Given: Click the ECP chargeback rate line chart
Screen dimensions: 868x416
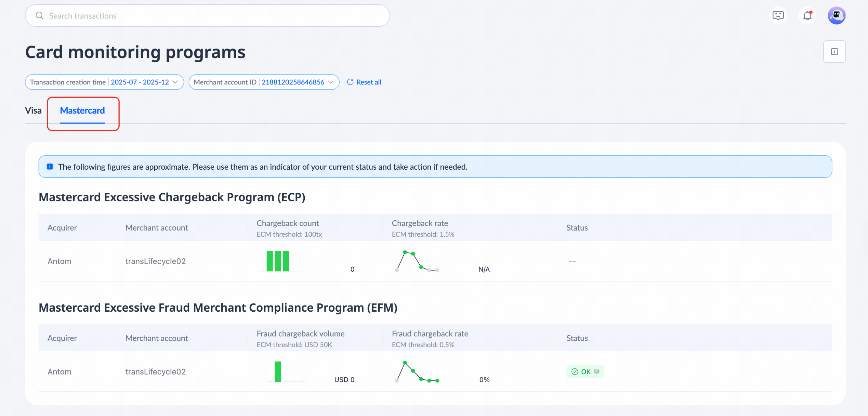Looking at the screenshot, I should (417, 261).
